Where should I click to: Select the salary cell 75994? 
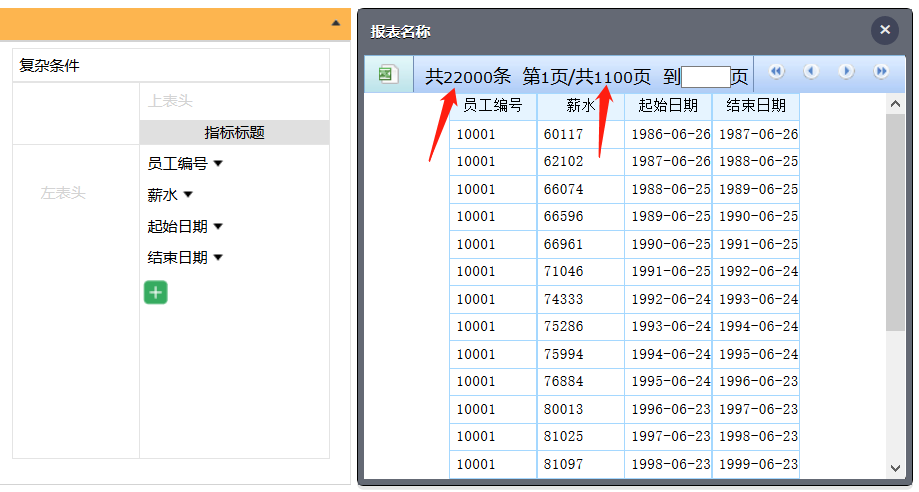point(581,354)
